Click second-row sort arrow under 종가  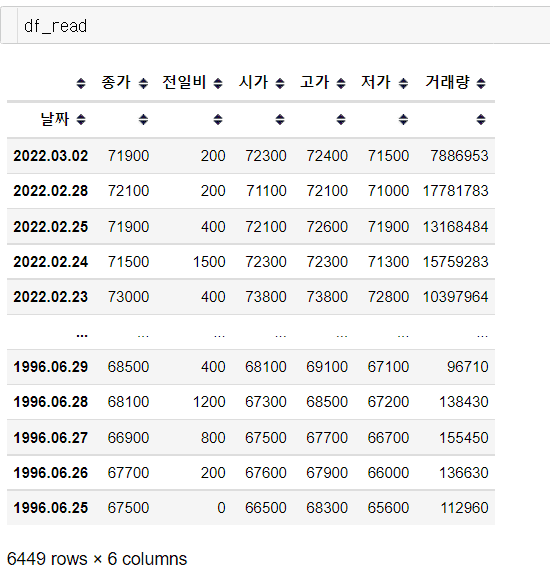(143, 119)
